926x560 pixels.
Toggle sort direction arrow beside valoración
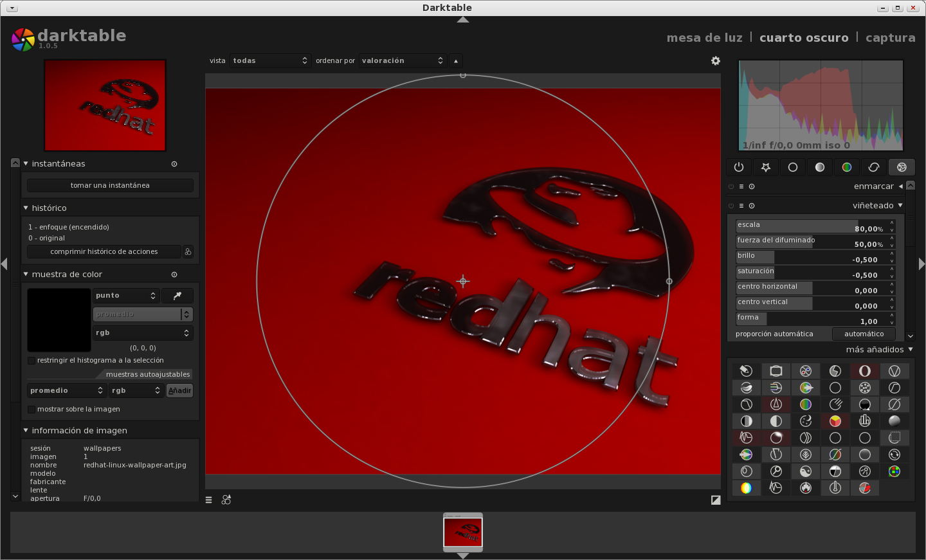456,60
